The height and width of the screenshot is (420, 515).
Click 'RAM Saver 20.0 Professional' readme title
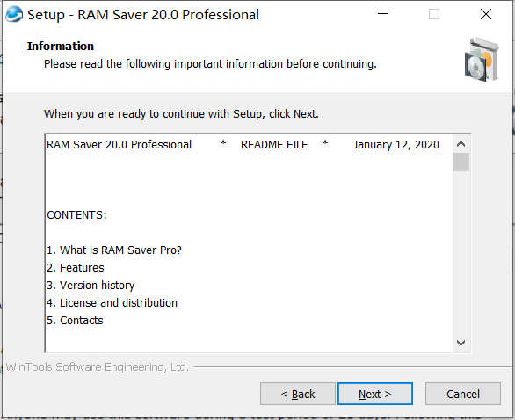120,145
